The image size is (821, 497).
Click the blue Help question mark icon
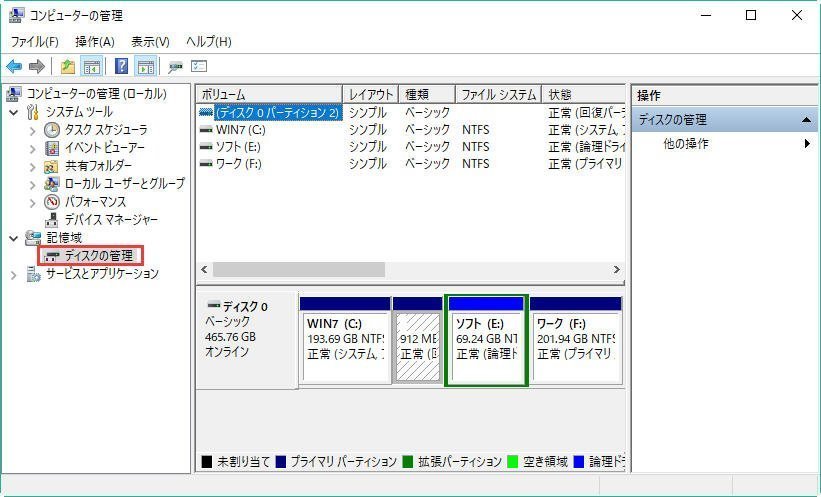(121, 67)
